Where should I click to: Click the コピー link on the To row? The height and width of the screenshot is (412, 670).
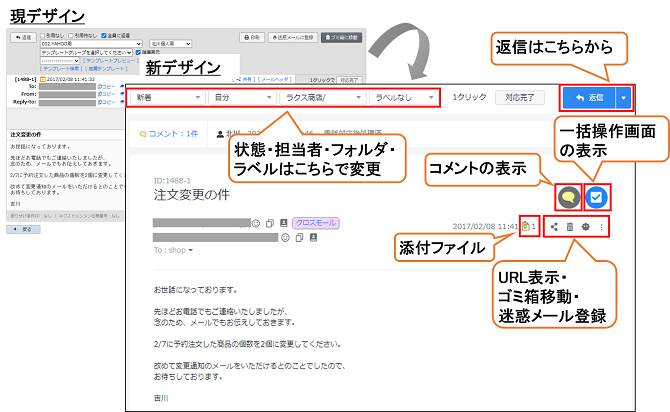click(x=106, y=86)
